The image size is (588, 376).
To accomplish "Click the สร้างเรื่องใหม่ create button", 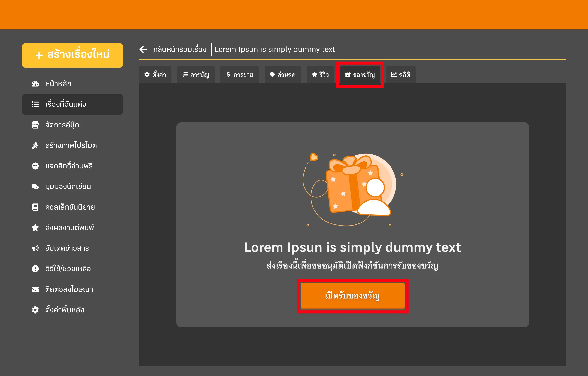I will (73, 55).
